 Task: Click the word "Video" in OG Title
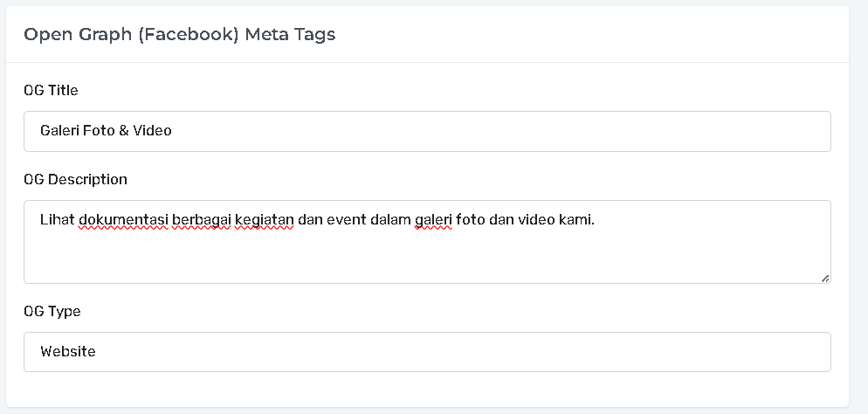(152, 131)
